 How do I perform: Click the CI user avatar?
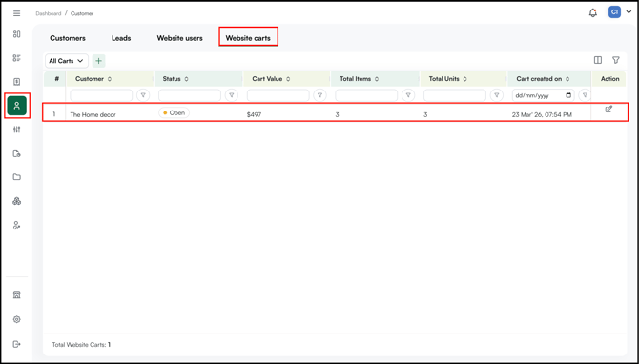pos(614,12)
